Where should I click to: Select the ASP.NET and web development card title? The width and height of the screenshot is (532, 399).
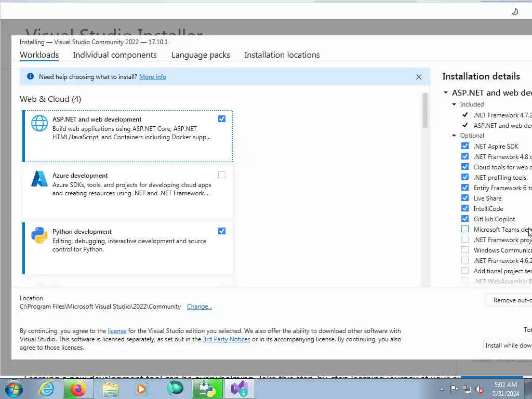(97, 119)
